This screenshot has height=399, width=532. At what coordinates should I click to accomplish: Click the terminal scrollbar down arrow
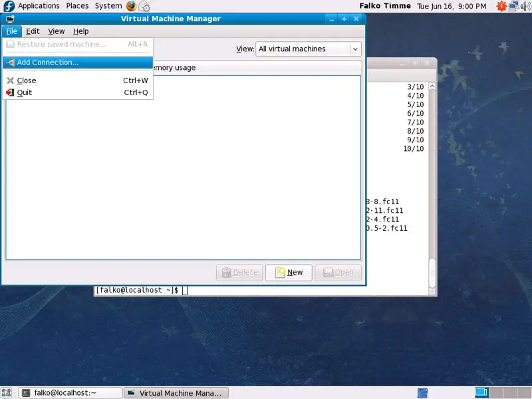(432, 291)
